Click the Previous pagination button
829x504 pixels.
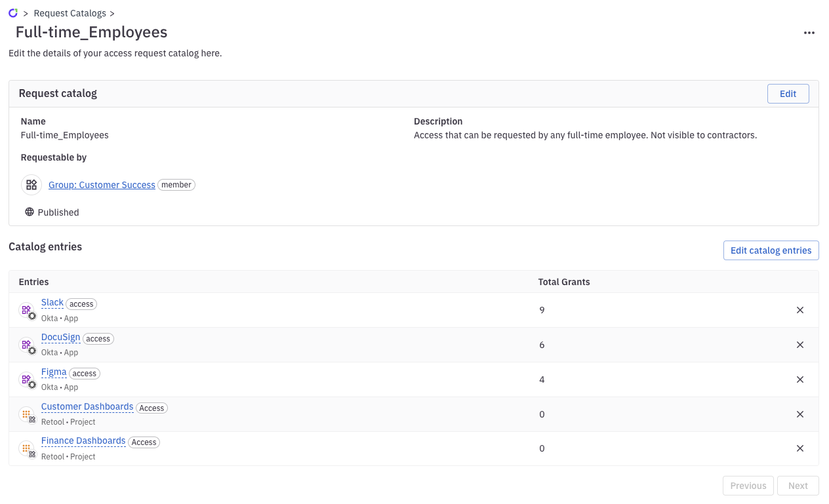[748, 486]
